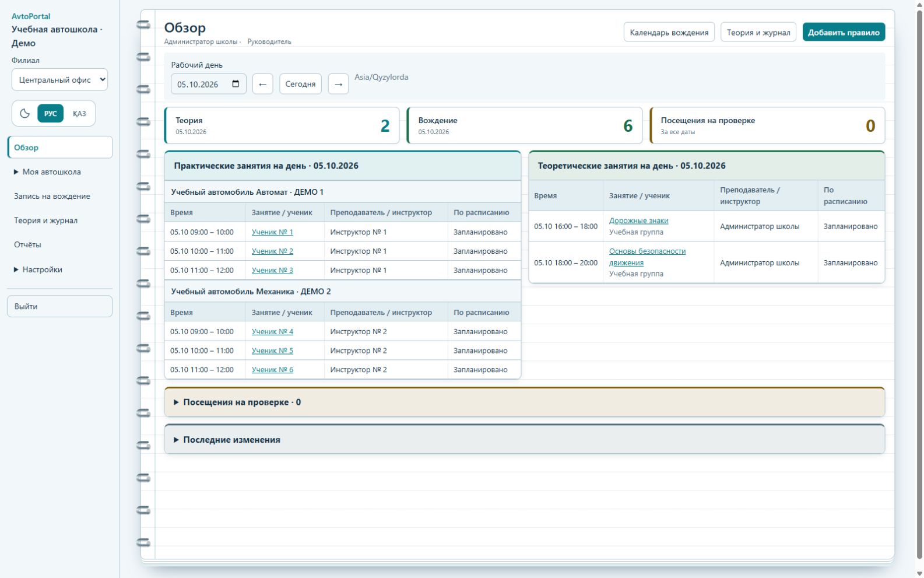Click the Asia/Qyzylorda timezone label
Image resolution: width=924 pixels, height=578 pixels.
[x=381, y=77]
